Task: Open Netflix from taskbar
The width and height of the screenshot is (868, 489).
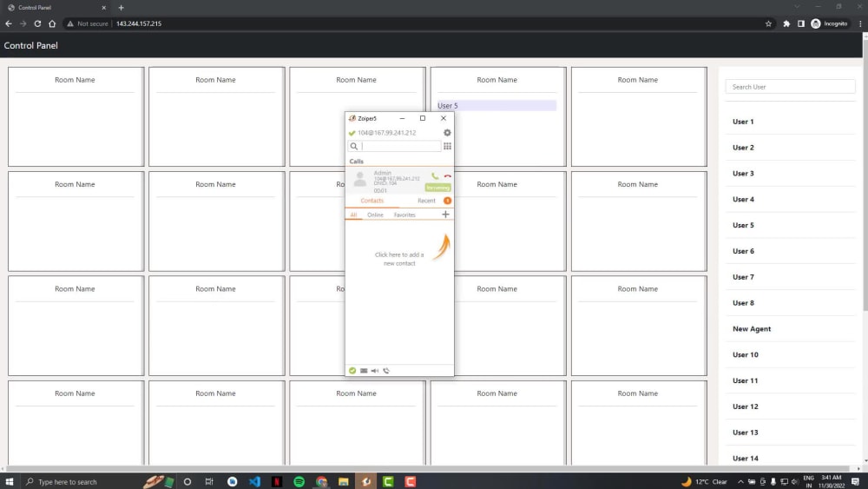Action: pyautogui.click(x=277, y=482)
